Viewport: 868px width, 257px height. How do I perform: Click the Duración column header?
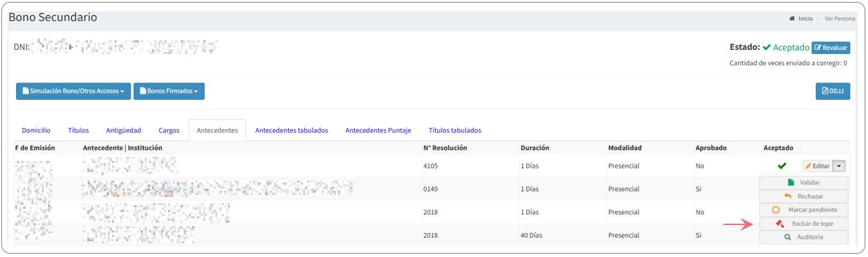535,148
